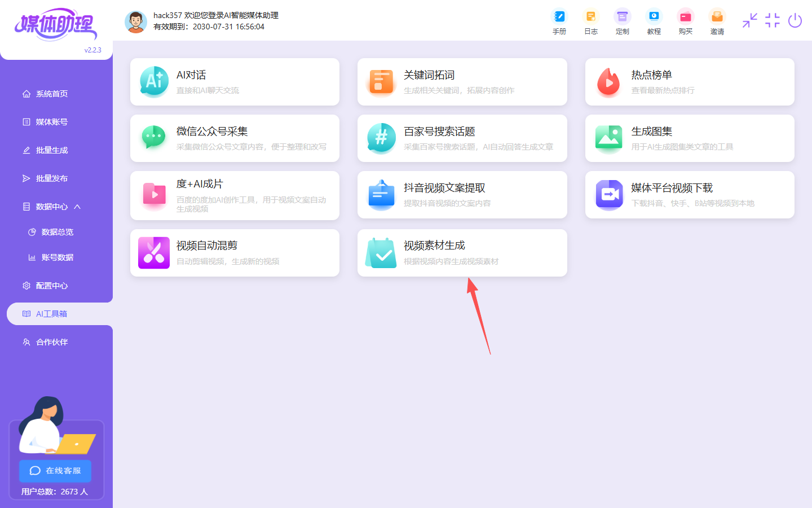Viewport: 812px width, 508px height.
Task: Open the AI对话 tool card
Action: 235,82
